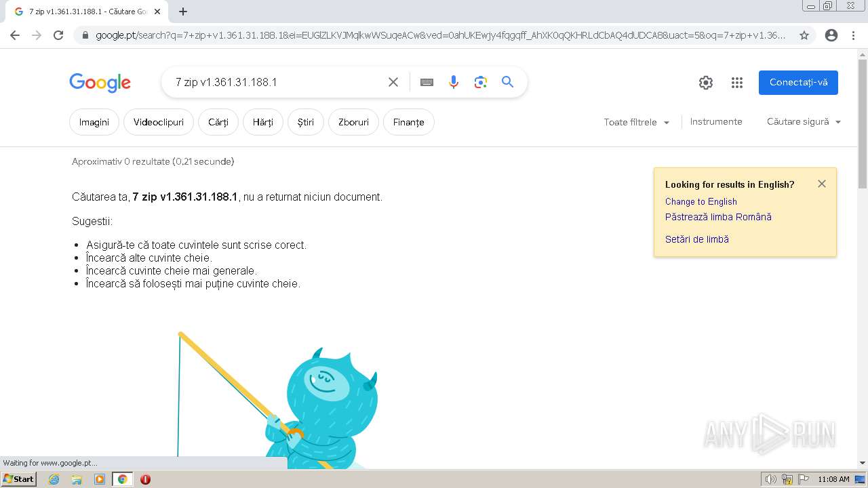The image size is (868, 488).
Task: Click the red stop taskbar icon
Action: (145, 479)
